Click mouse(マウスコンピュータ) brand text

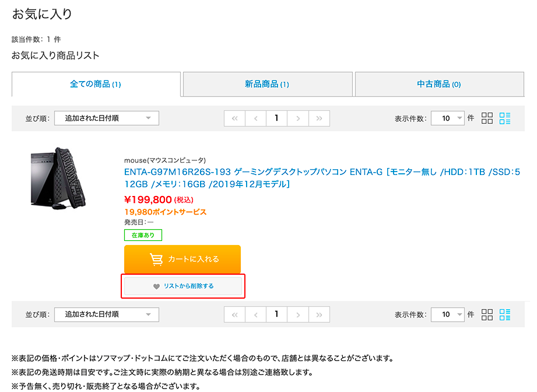coord(165,160)
